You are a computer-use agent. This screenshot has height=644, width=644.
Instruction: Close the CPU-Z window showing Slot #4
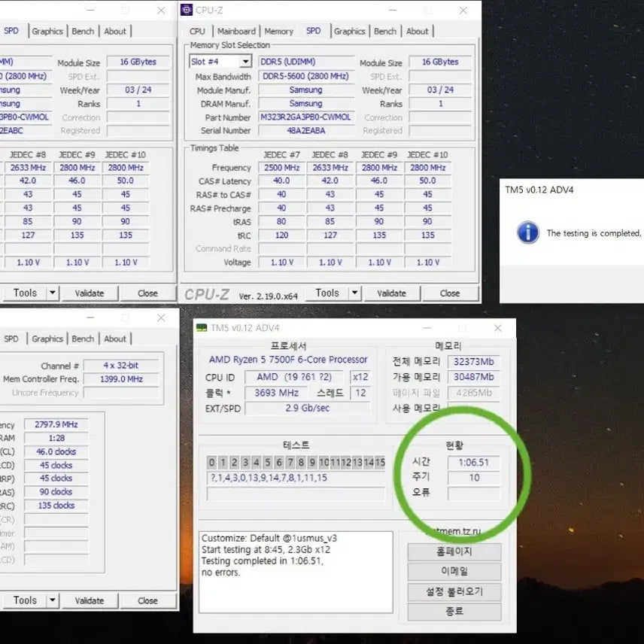[x=463, y=11]
